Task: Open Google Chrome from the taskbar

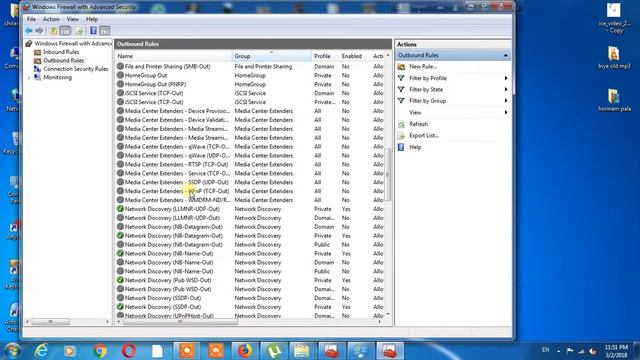Action: pos(100,351)
